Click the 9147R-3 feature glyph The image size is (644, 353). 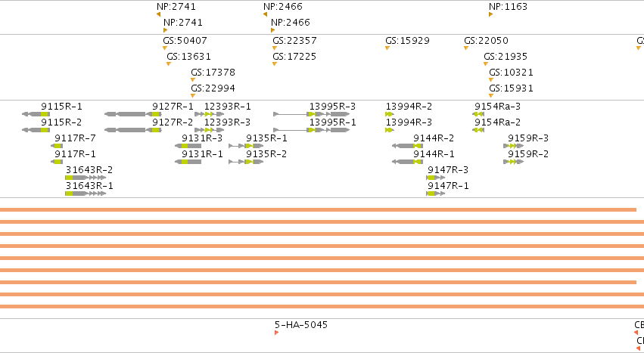tap(436, 178)
